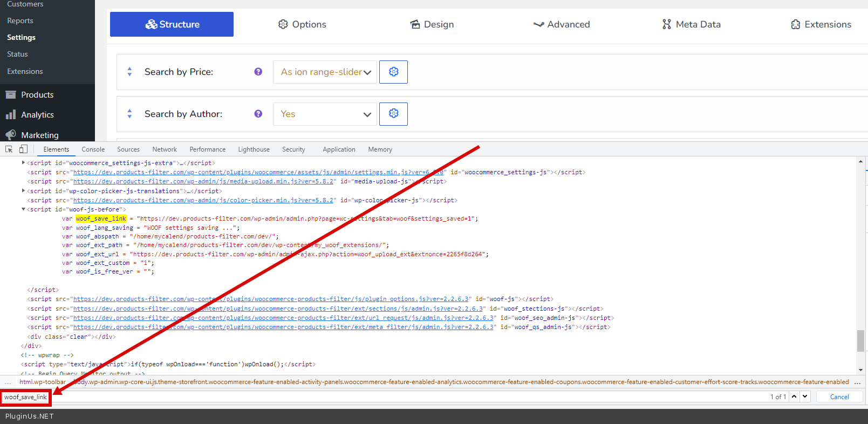Click the woof_save_link search input field

[x=25, y=397]
